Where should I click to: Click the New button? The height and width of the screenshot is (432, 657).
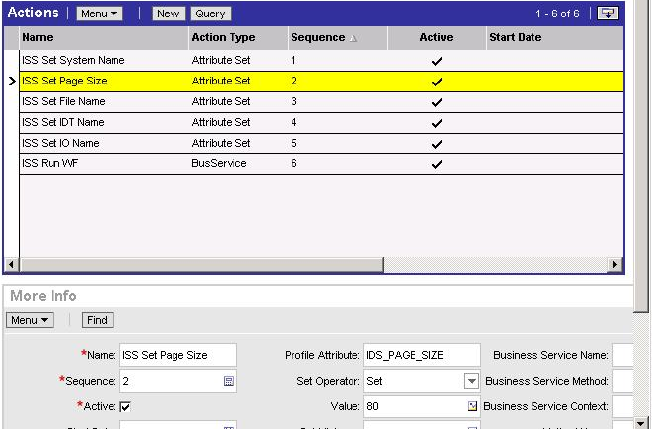(x=168, y=14)
